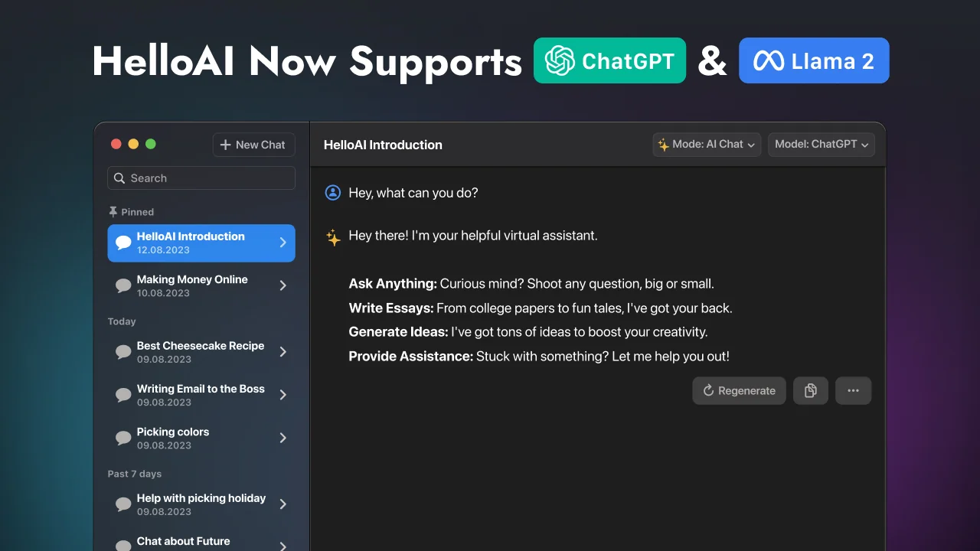This screenshot has height=551, width=980.
Task: Start a new chat with New Chat button
Action: [253, 145]
